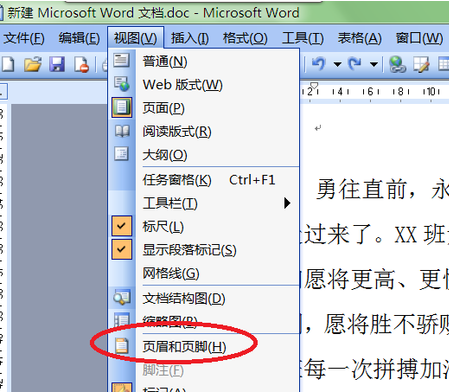This screenshot has height=392, width=449.
Task: Open the 插入(I) menu
Action: coord(190,38)
